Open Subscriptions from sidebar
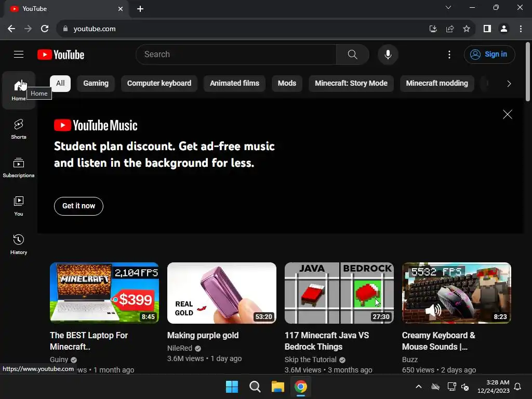The image size is (532, 399). point(19,168)
